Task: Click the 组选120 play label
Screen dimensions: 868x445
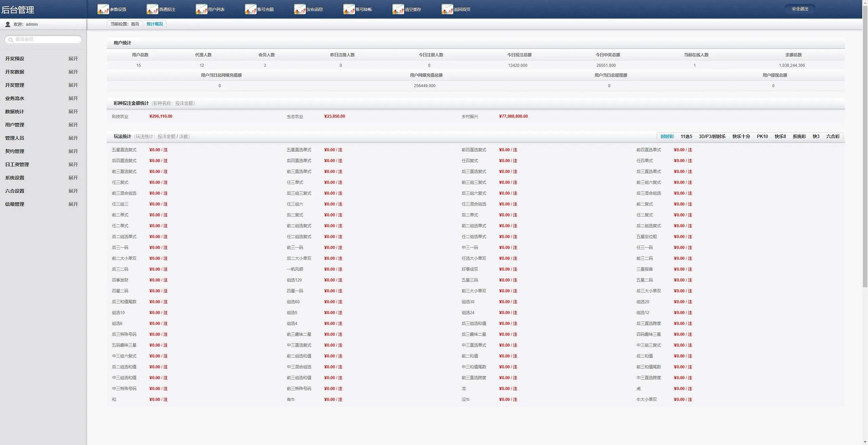Action: [x=294, y=280]
